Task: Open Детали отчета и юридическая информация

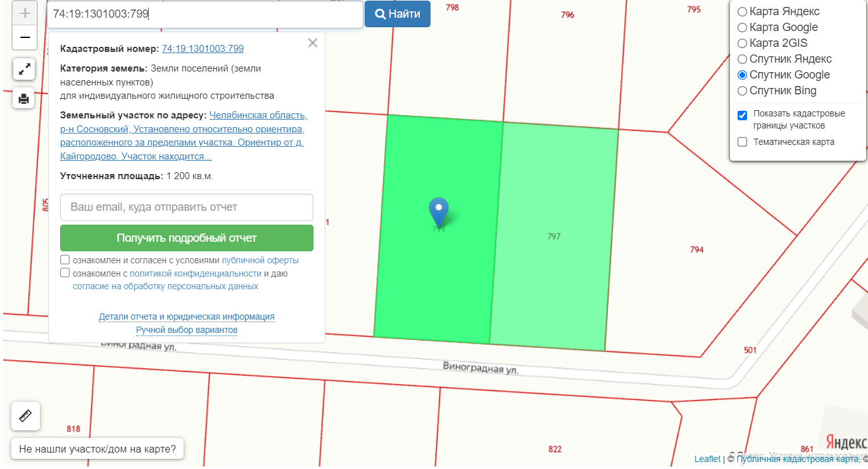Action: pos(187,316)
